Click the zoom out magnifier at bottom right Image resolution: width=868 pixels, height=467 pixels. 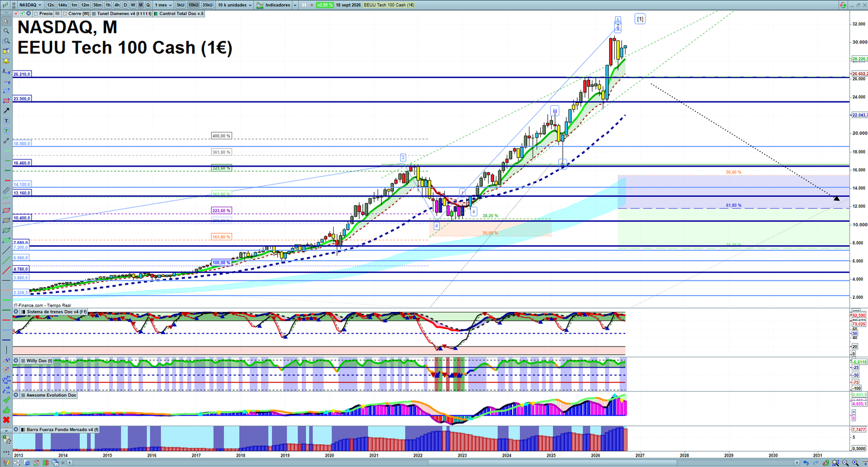845,463
